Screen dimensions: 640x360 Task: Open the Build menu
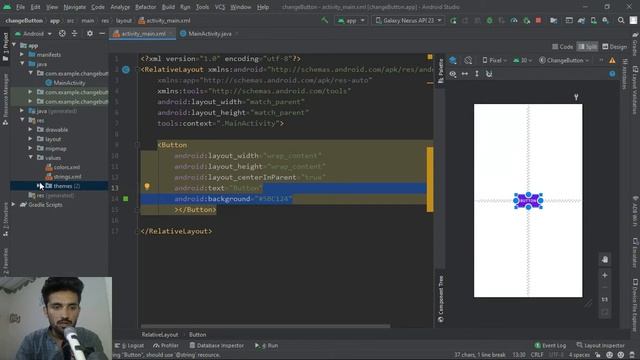168,7
